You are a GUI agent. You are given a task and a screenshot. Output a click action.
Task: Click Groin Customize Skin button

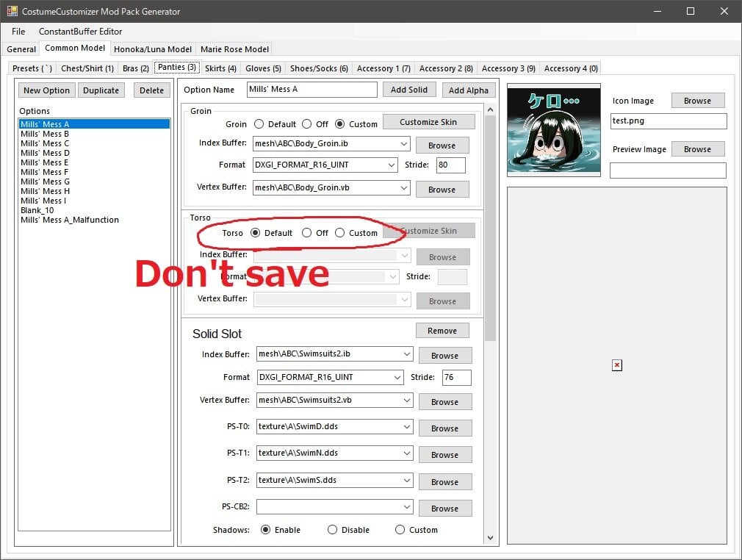tap(428, 122)
